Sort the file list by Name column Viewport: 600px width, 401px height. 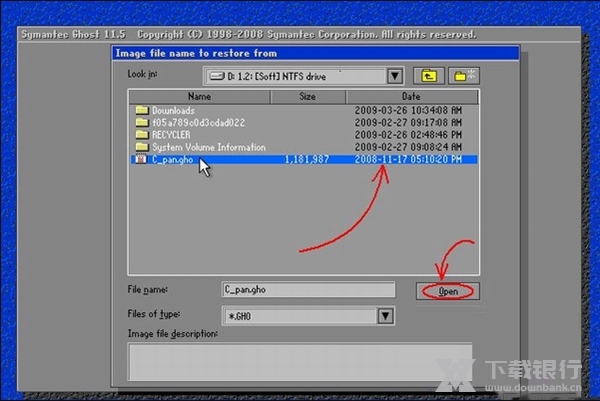tap(200, 97)
